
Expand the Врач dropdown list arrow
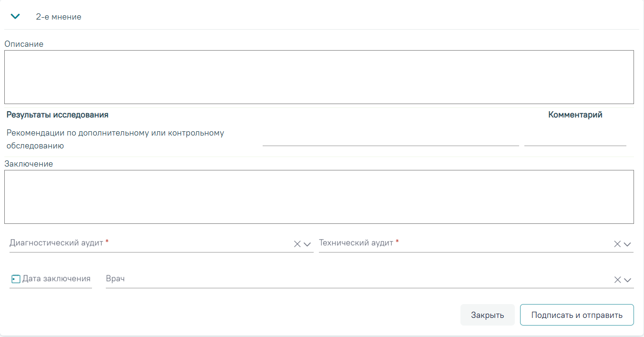(x=627, y=280)
